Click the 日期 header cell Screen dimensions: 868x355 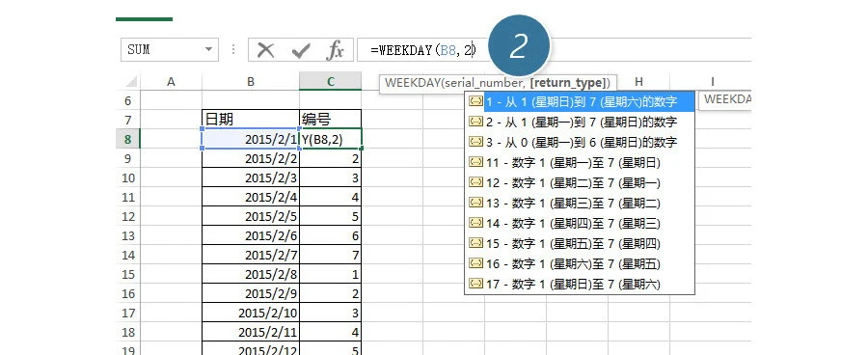coord(251,120)
